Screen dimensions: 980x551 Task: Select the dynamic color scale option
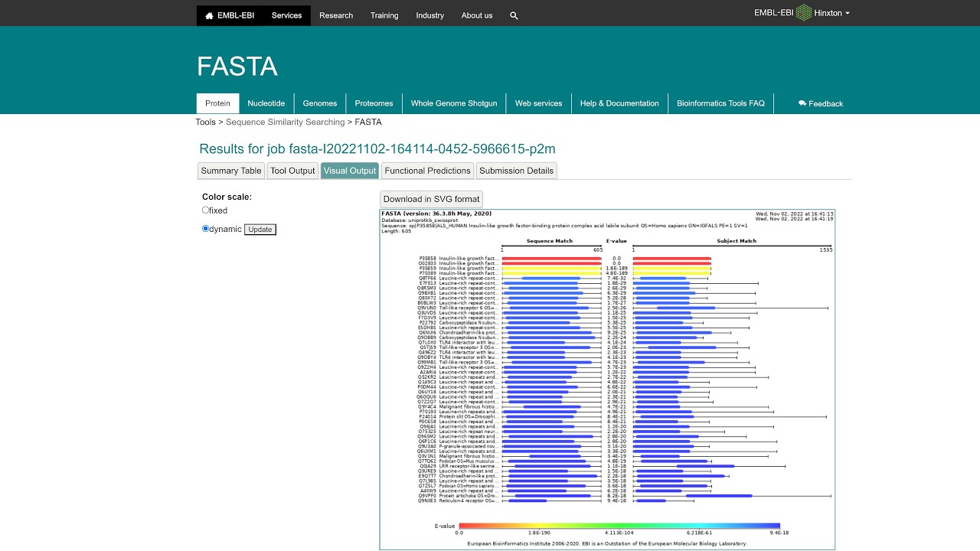click(x=205, y=228)
